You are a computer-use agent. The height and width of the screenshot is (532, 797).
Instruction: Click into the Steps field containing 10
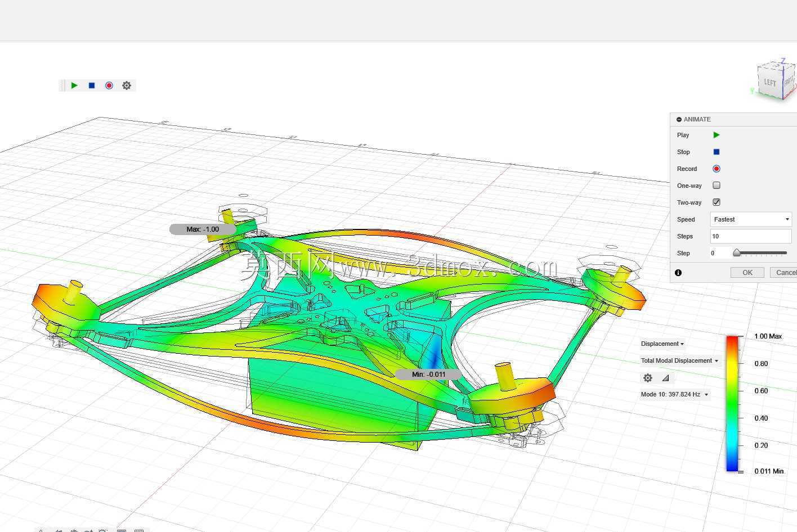point(751,236)
